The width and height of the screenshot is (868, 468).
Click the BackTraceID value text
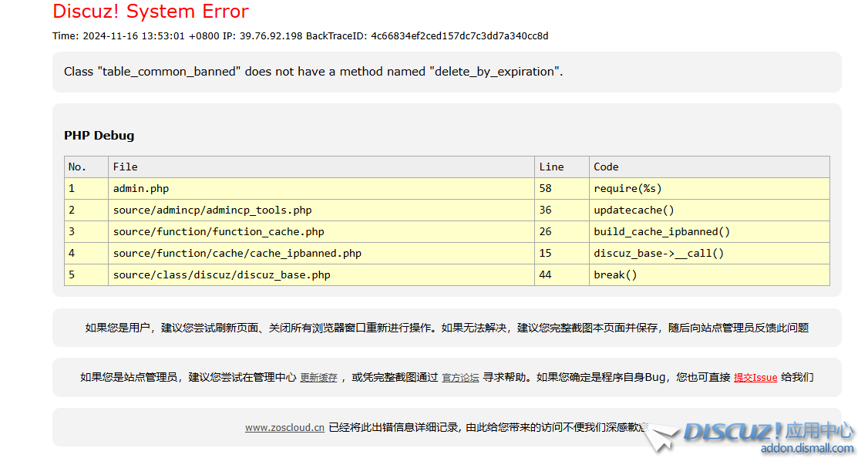[459, 36]
